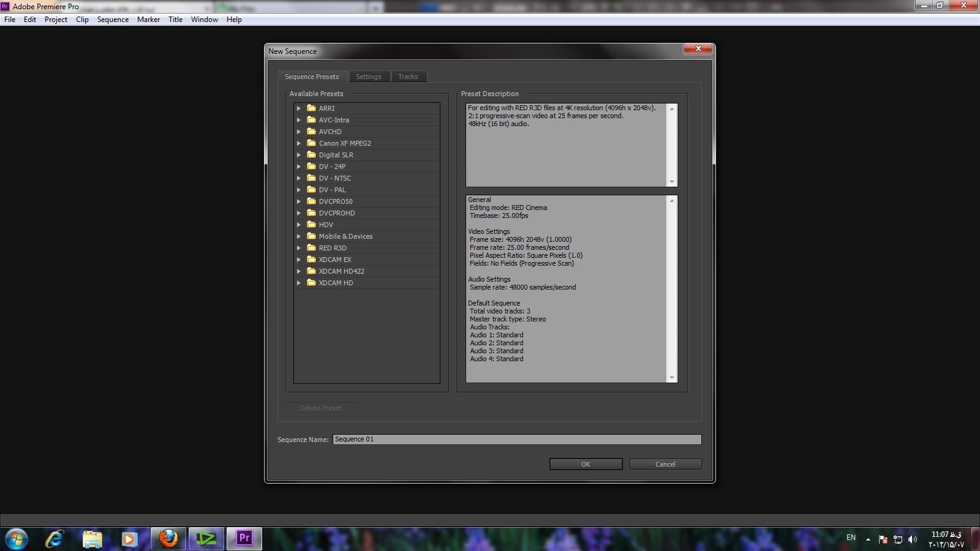Viewport: 980px width, 551px height.
Task: Open the Window menu
Action: (204, 20)
